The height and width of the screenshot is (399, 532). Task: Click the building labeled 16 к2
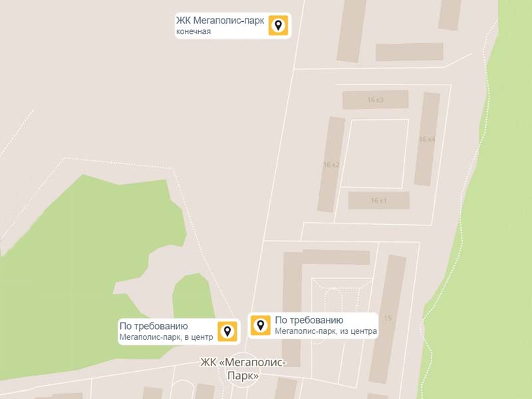click(331, 164)
